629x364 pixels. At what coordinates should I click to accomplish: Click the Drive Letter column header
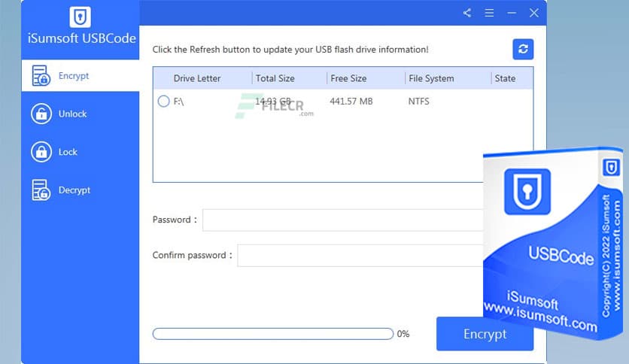point(197,78)
